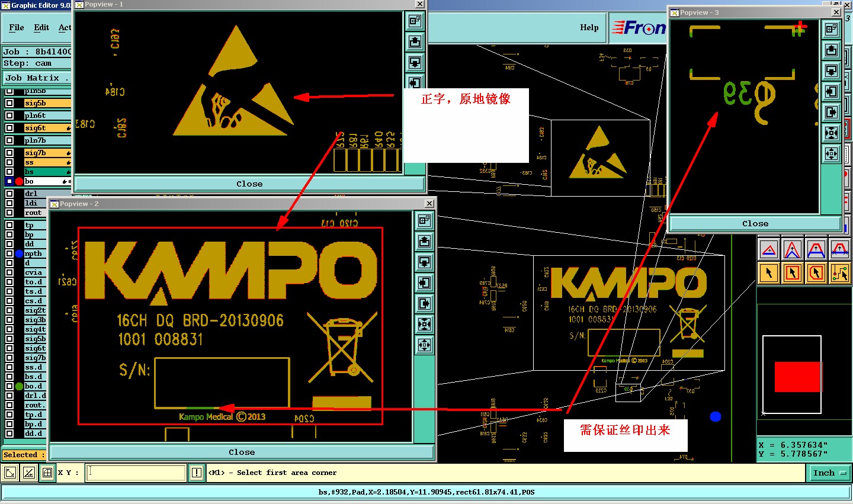Click the trapezoid with blue base snap icon

pos(816,249)
